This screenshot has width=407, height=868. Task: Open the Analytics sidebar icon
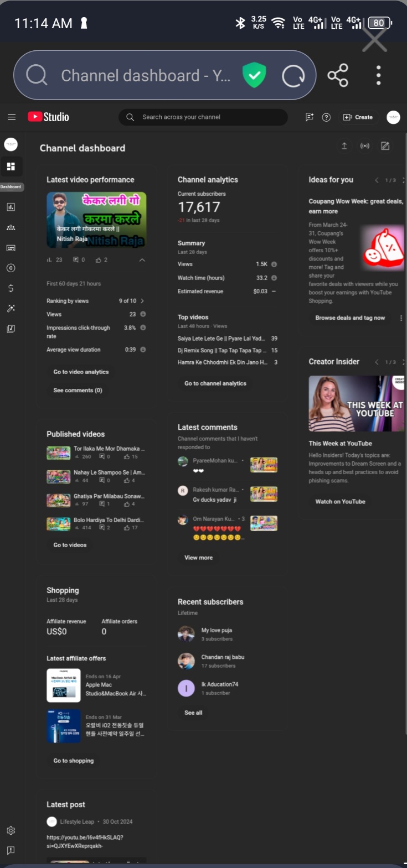click(x=11, y=207)
